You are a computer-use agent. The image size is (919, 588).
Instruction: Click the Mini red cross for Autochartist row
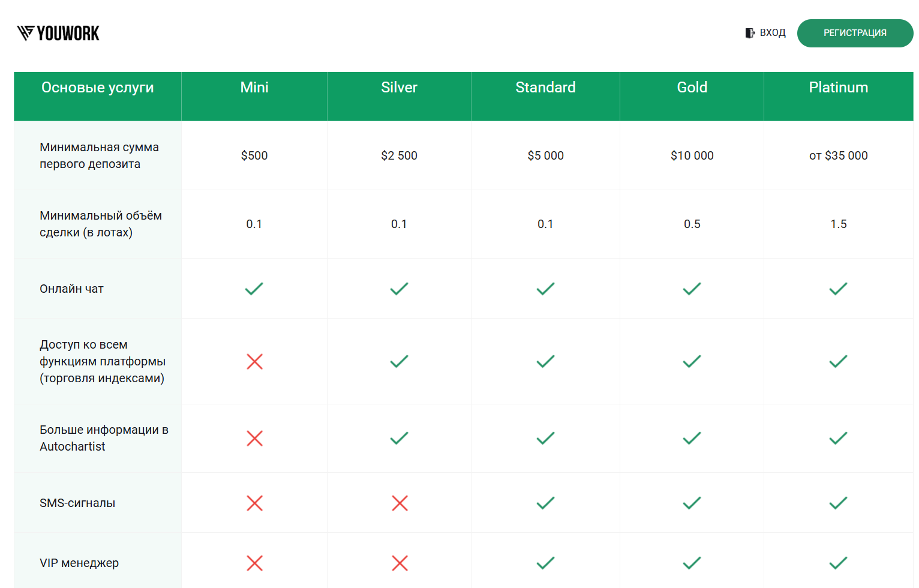tap(255, 439)
